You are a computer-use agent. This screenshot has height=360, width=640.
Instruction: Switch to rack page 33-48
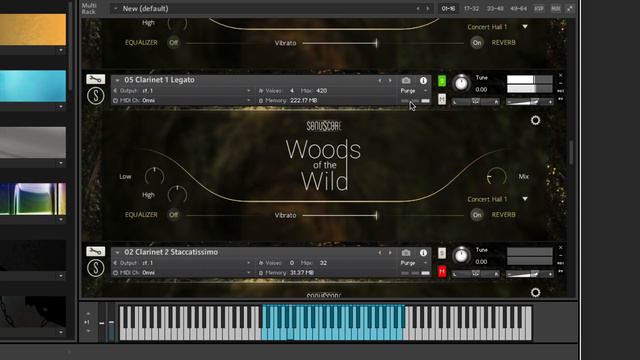click(495, 8)
